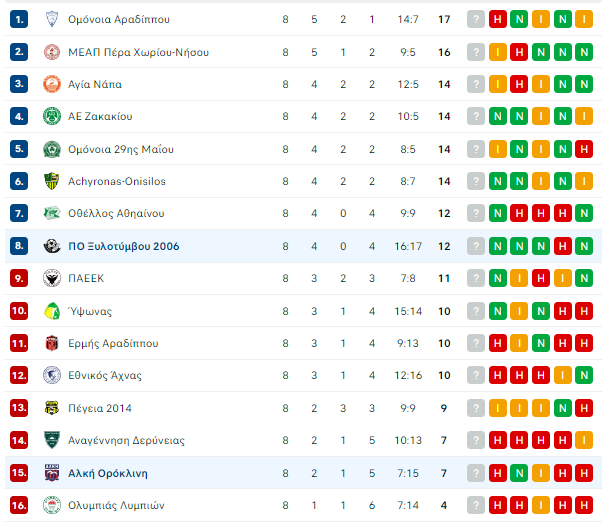Click the Αλκή Ορόκλινη club crest

51,473
